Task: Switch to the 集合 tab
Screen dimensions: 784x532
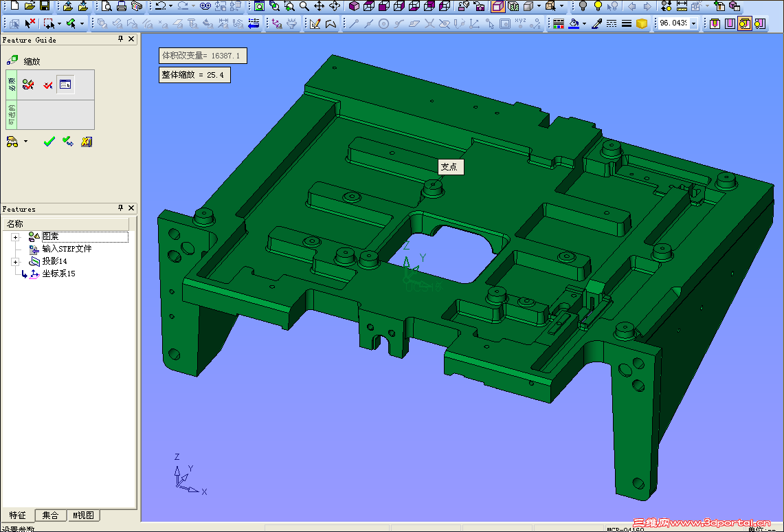Action: [x=50, y=515]
